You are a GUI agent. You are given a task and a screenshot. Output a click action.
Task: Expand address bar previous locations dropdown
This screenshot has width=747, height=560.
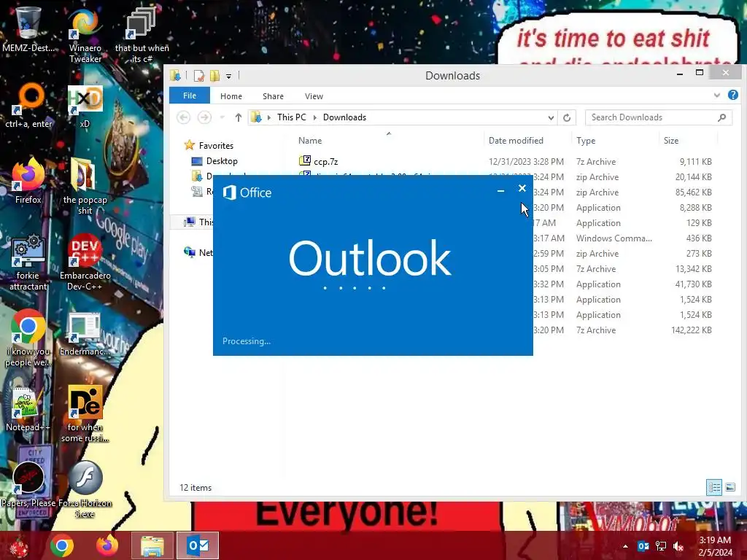click(551, 117)
